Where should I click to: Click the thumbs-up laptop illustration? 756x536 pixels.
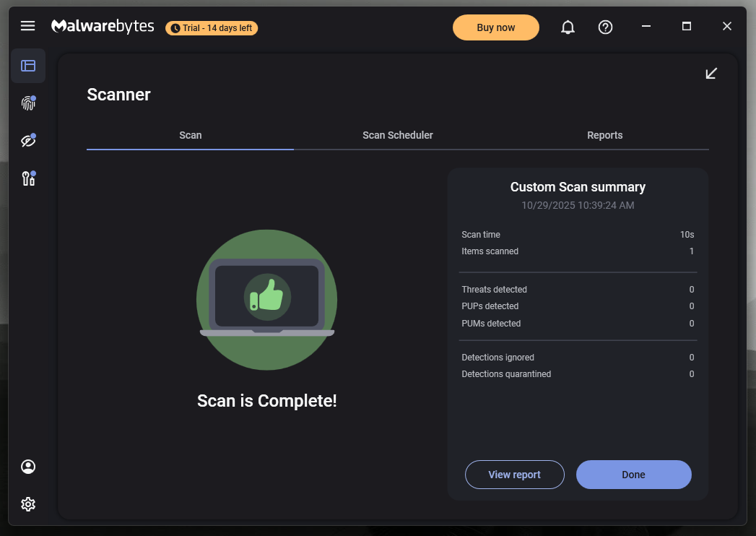[266, 300]
